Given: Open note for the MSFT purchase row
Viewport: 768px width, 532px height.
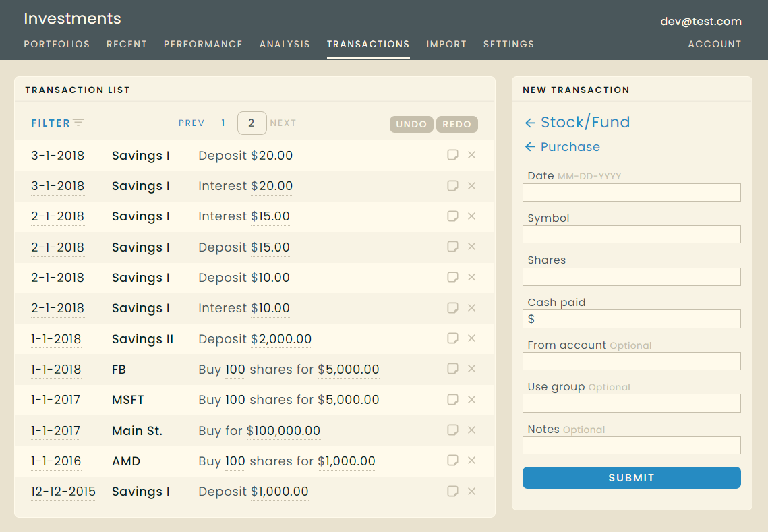Looking at the screenshot, I should [x=452, y=399].
